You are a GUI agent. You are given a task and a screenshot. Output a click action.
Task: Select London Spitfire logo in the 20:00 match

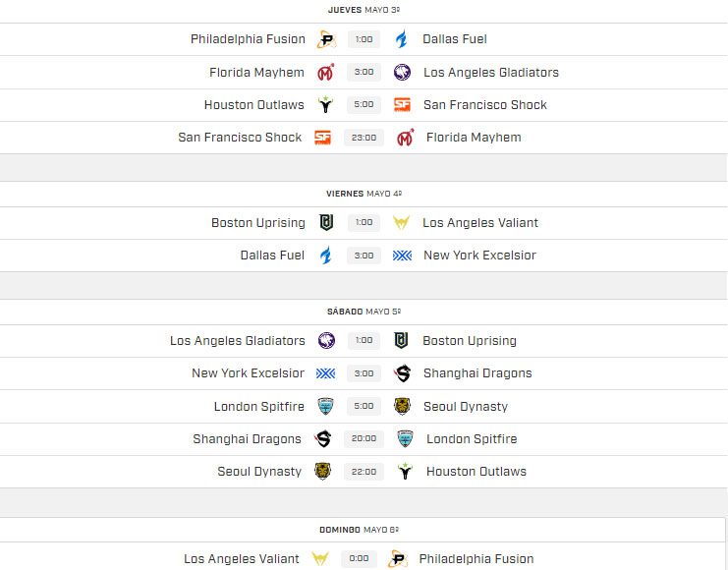(405, 439)
